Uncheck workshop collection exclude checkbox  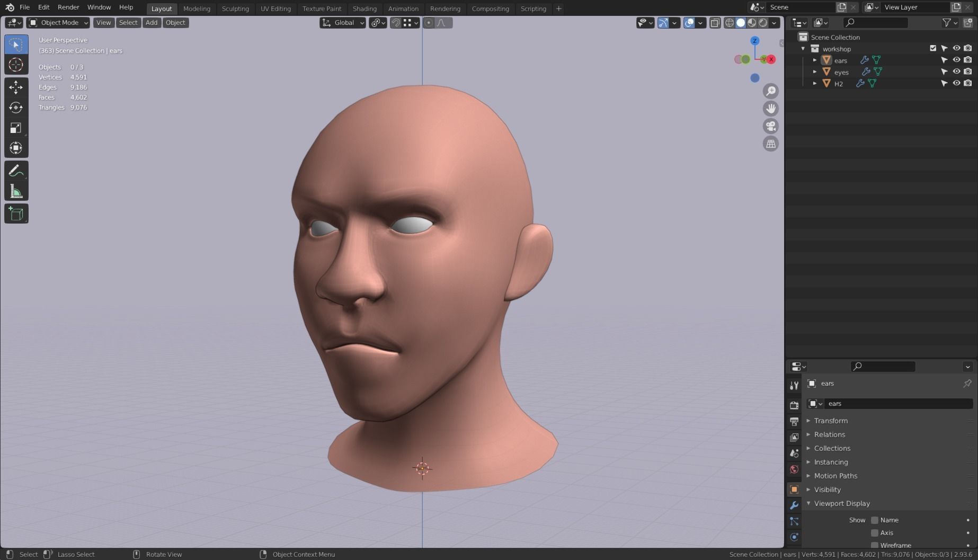click(x=933, y=48)
